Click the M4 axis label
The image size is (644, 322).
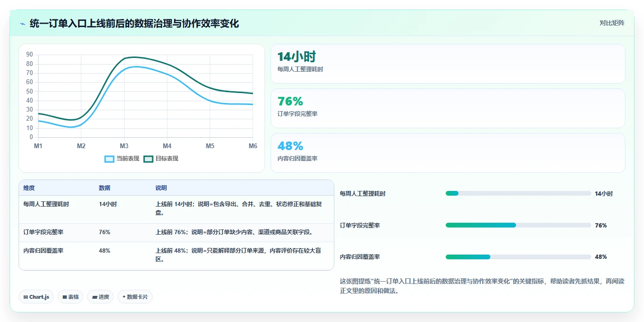point(167,146)
